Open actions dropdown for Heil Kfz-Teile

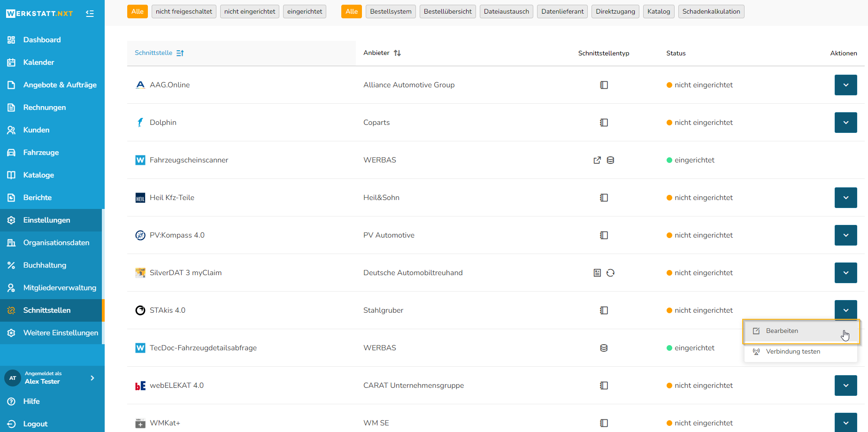tap(846, 198)
